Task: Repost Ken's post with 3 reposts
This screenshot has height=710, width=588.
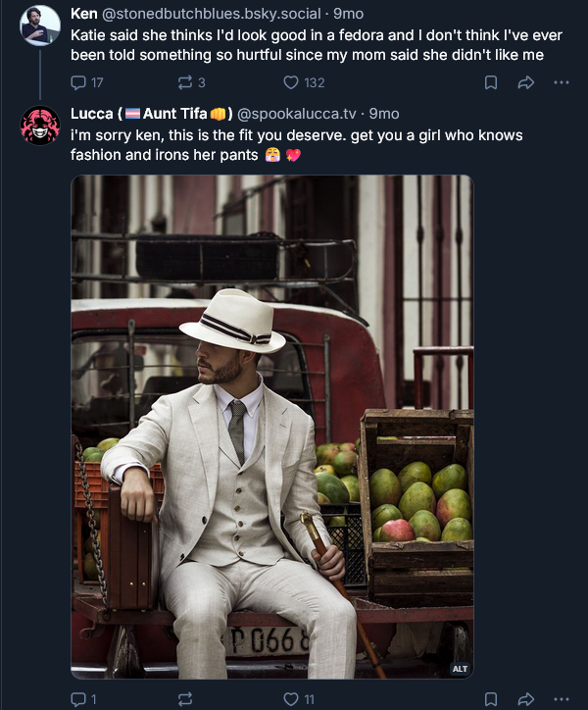Action: (191, 82)
